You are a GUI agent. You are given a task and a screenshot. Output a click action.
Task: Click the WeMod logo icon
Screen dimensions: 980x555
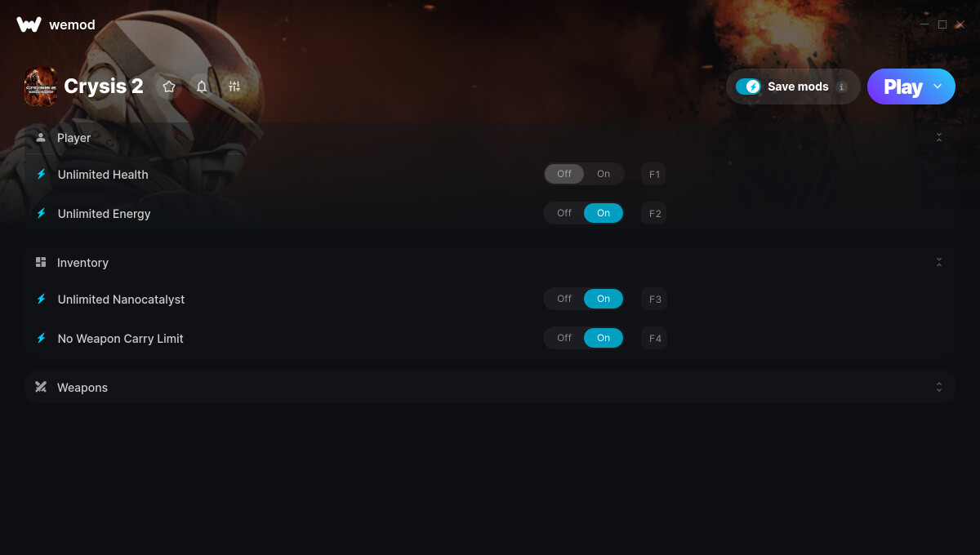[x=29, y=24]
